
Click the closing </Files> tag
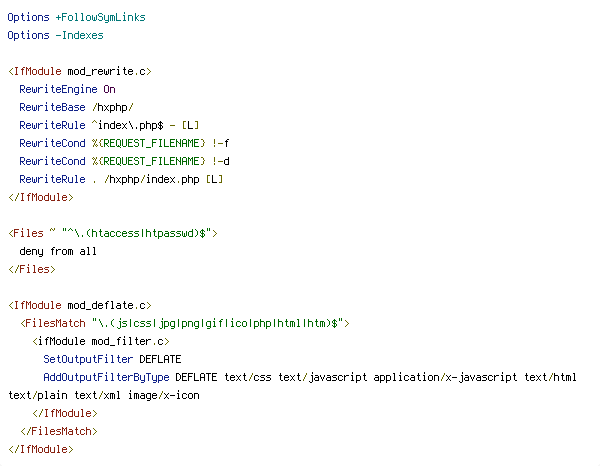[x=32, y=269]
